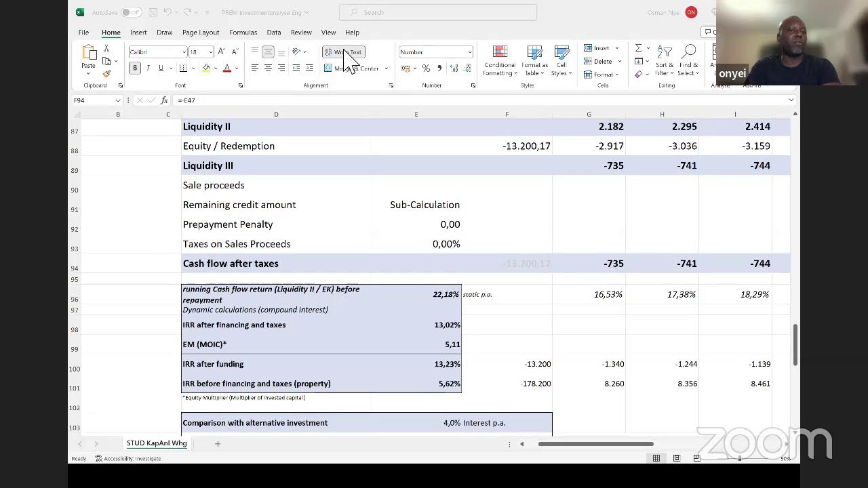868x488 pixels.
Task: Expand the Fill Color dropdown arrow
Action: pos(216,68)
